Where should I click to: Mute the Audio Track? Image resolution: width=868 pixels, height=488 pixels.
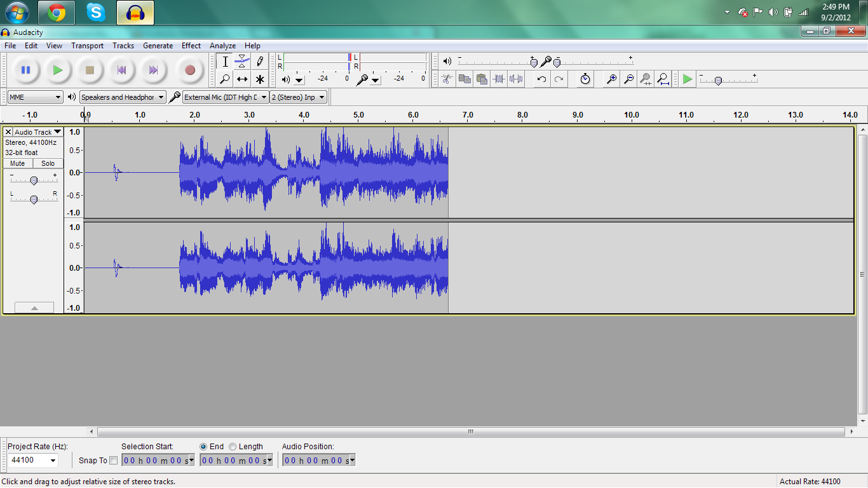click(x=18, y=163)
